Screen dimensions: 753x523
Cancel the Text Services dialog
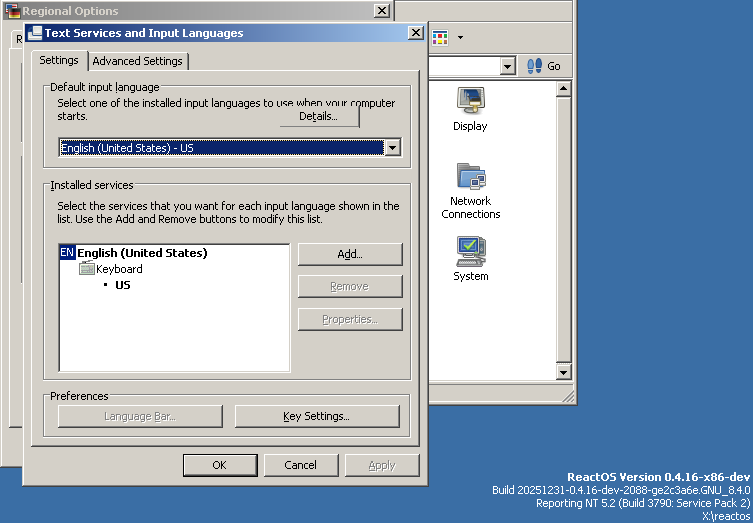300,465
